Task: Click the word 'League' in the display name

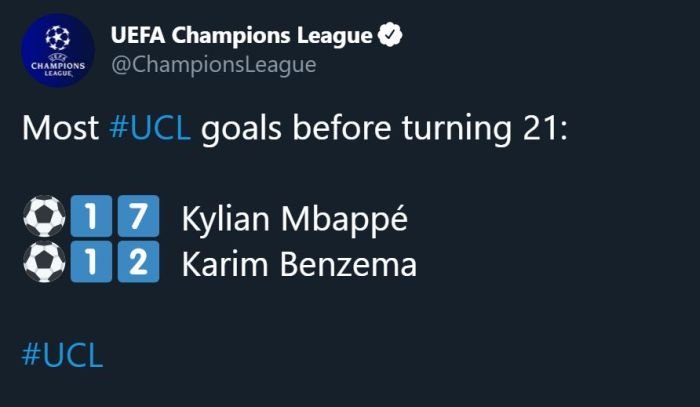Action: point(335,36)
